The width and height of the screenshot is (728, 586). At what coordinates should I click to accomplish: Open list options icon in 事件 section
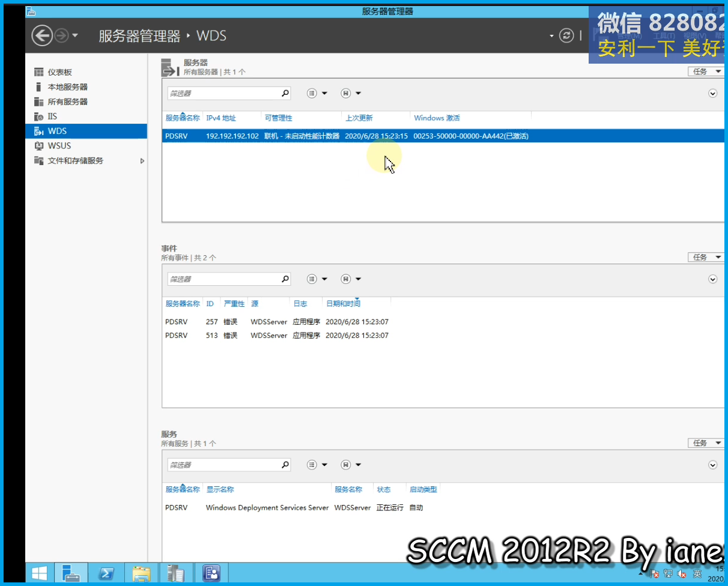[x=312, y=279]
